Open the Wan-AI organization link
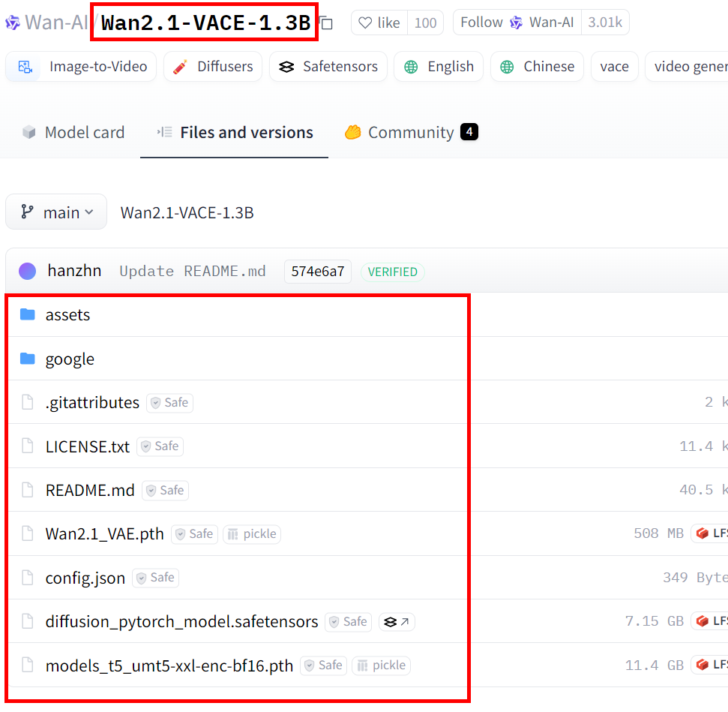Image resolution: width=728 pixels, height=712 pixels. pyautogui.click(x=55, y=23)
